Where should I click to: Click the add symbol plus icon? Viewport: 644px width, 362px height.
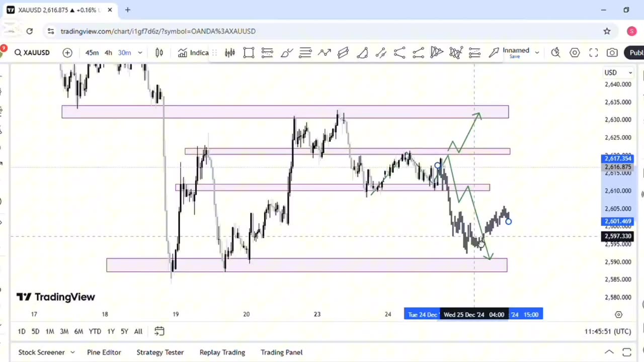click(x=67, y=53)
